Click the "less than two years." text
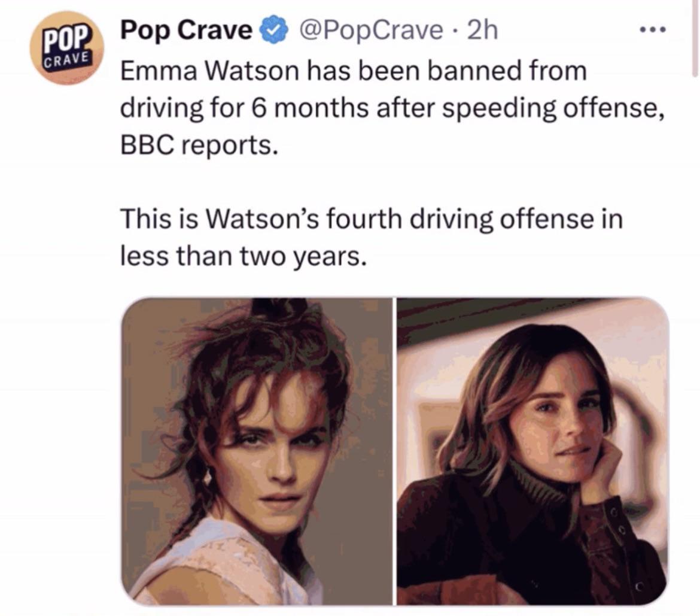 click(x=244, y=256)
